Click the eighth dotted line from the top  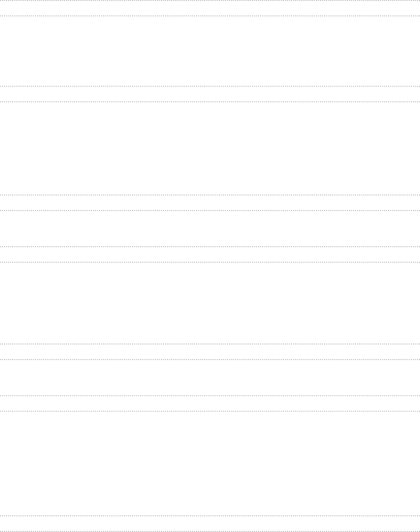(210, 262)
